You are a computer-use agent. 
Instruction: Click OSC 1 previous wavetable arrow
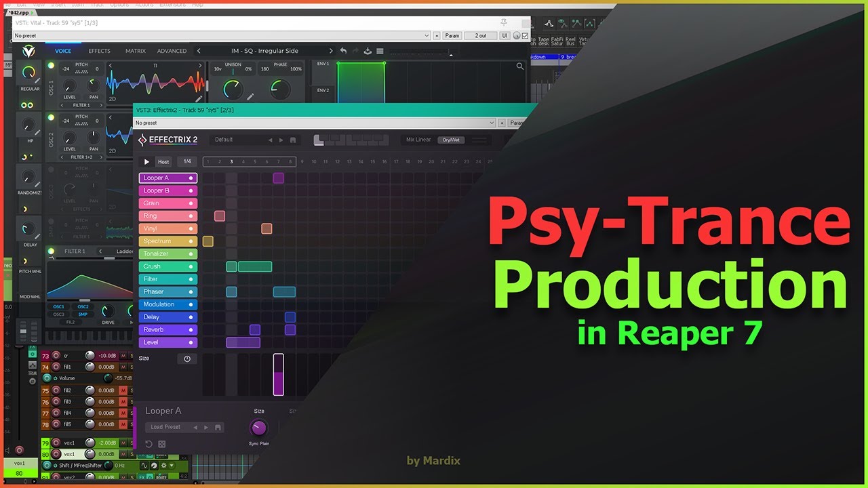tap(111, 66)
